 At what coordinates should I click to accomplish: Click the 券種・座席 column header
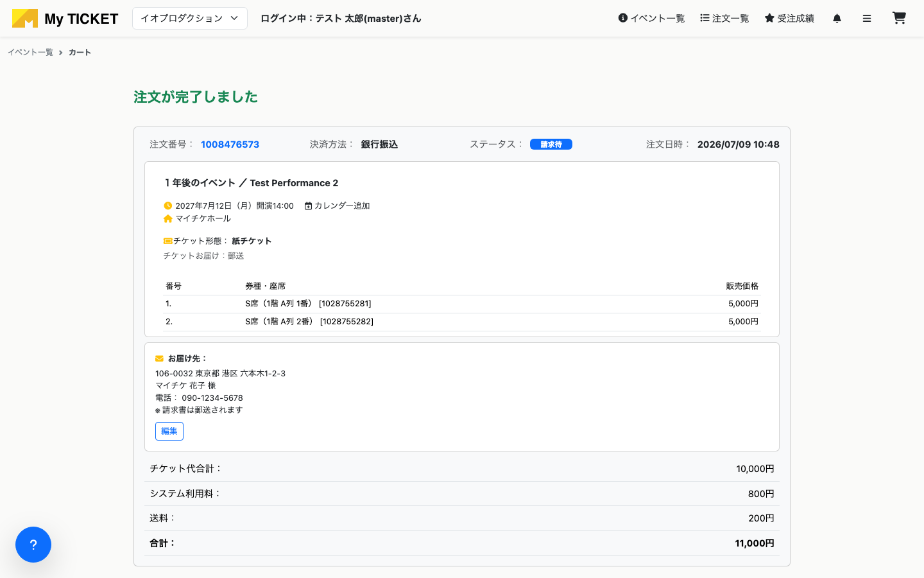[x=265, y=286]
